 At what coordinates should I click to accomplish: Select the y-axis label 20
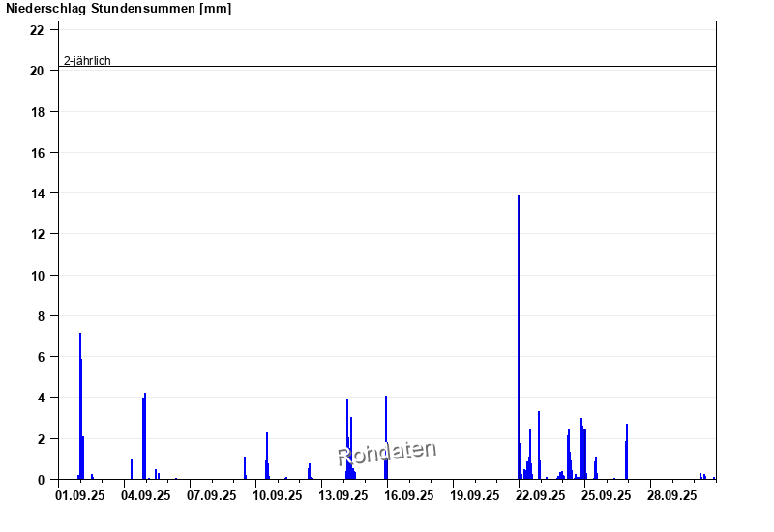point(37,71)
